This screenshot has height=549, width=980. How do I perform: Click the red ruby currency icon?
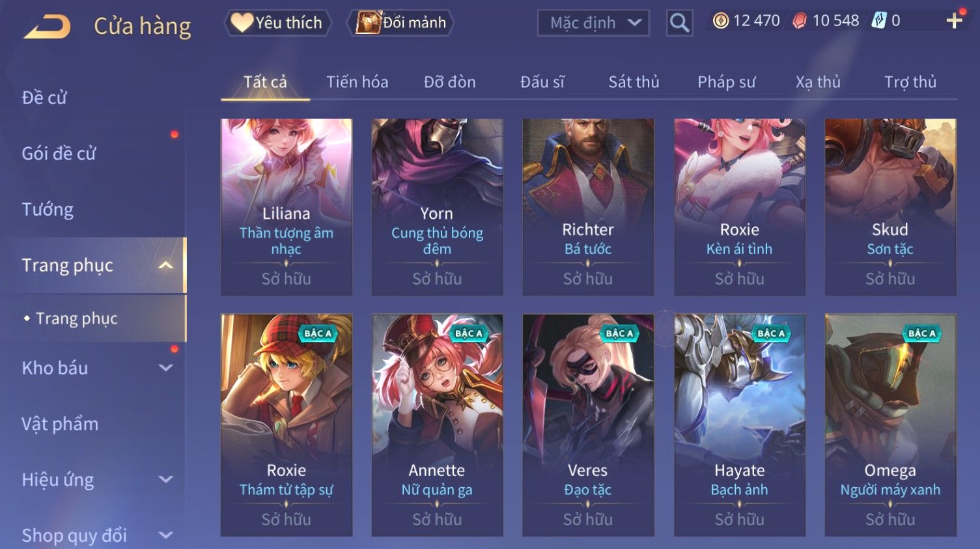799,21
